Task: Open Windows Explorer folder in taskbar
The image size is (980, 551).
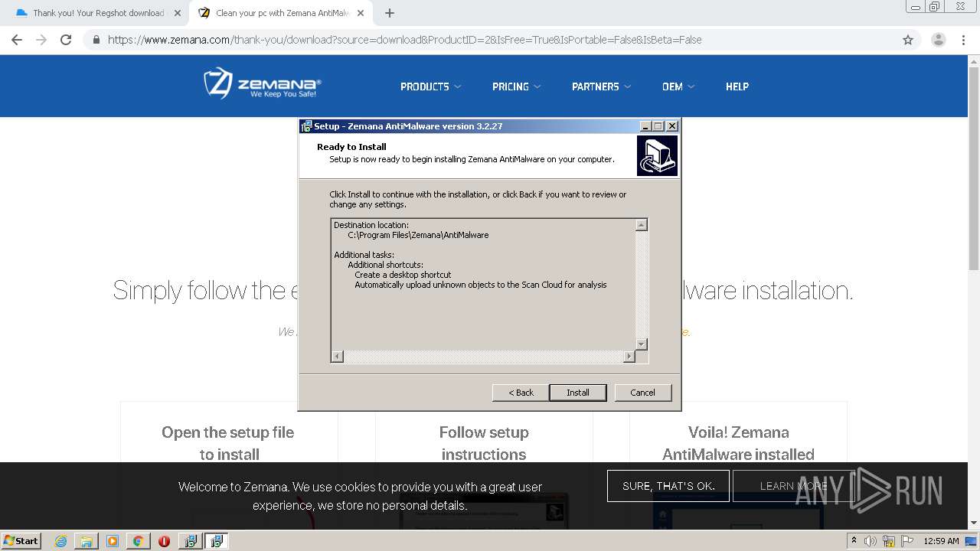Action: [x=87, y=541]
